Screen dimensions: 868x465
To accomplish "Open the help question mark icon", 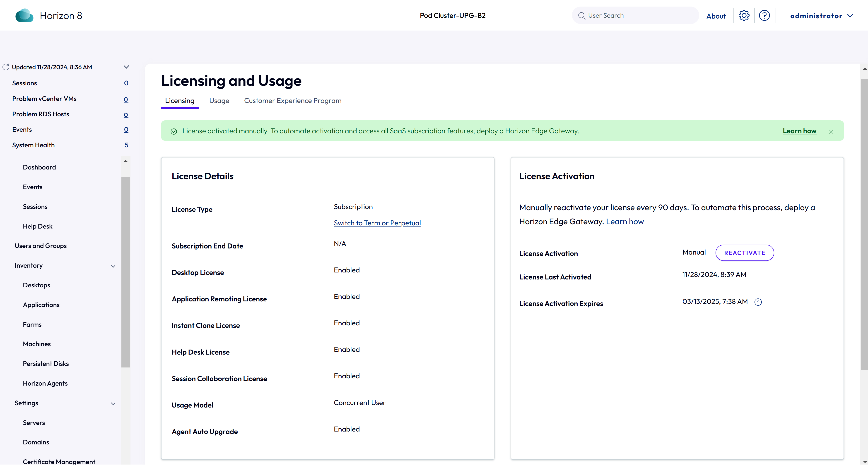I will point(764,15).
